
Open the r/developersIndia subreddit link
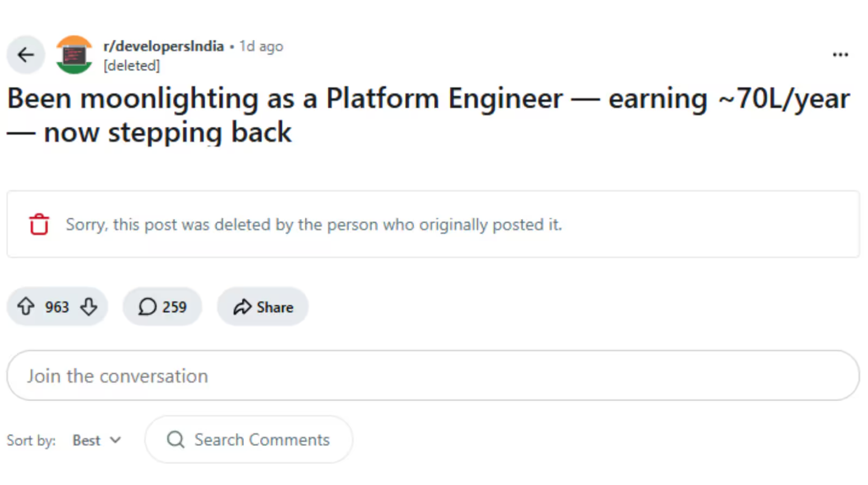(163, 46)
